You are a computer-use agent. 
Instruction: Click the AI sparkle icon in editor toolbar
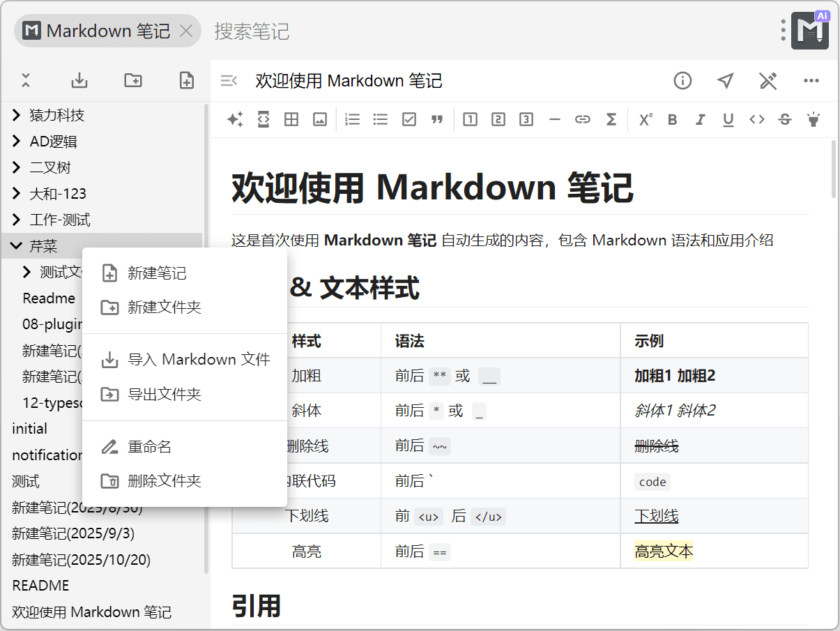point(235,119)
